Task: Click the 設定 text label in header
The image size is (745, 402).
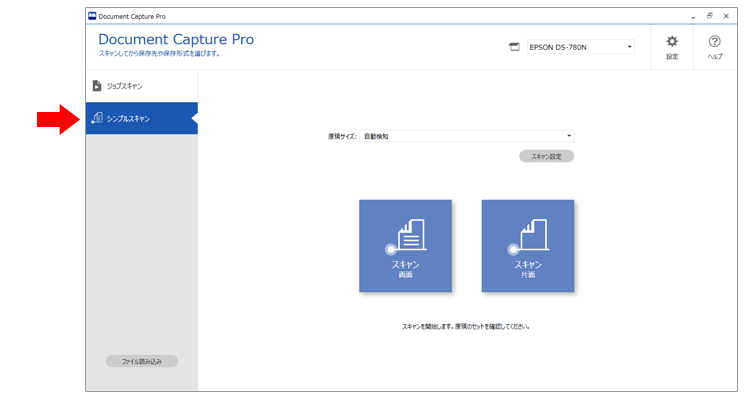Action: tap(672, 57)
